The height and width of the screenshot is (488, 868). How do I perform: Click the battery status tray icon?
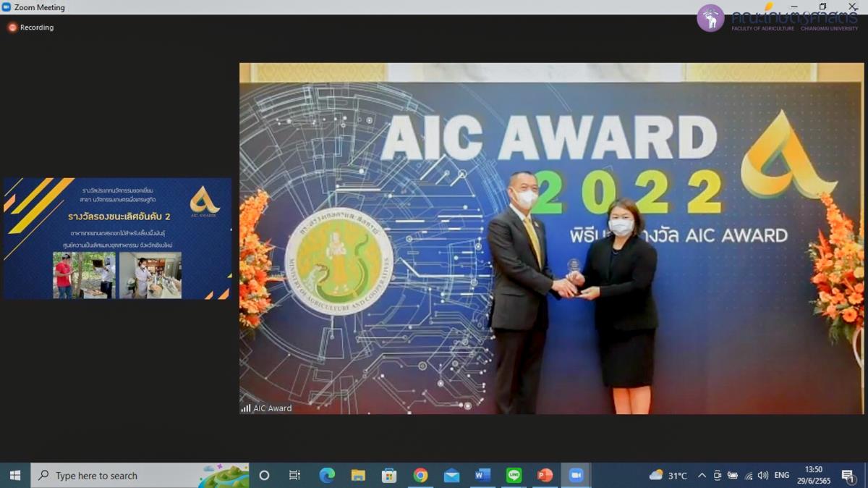coord(733,476)
